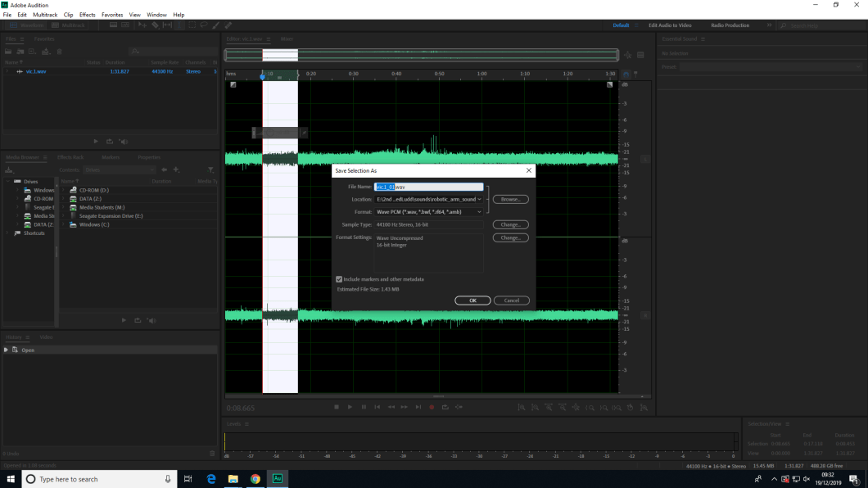The image size is (868, 488).
Task: Click Move Playhead to Previous transport icon
Action: click(x=377, y=407)
